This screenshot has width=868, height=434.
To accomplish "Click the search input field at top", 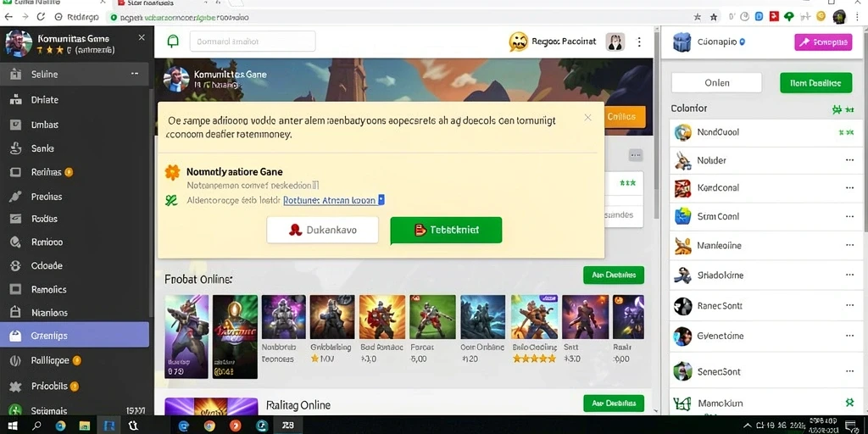I will [x=253, y=42].
